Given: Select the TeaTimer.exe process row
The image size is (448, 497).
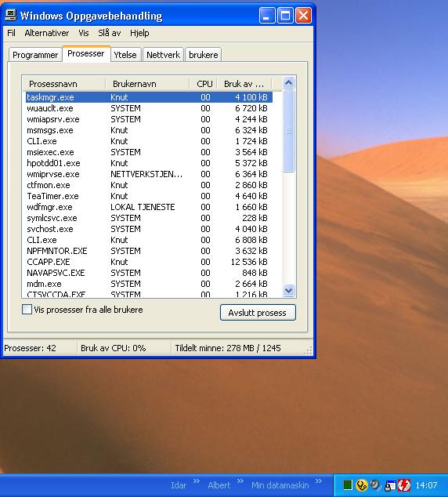Looking at the screenshot, I should pyautogui.click(x=149, y=196).
